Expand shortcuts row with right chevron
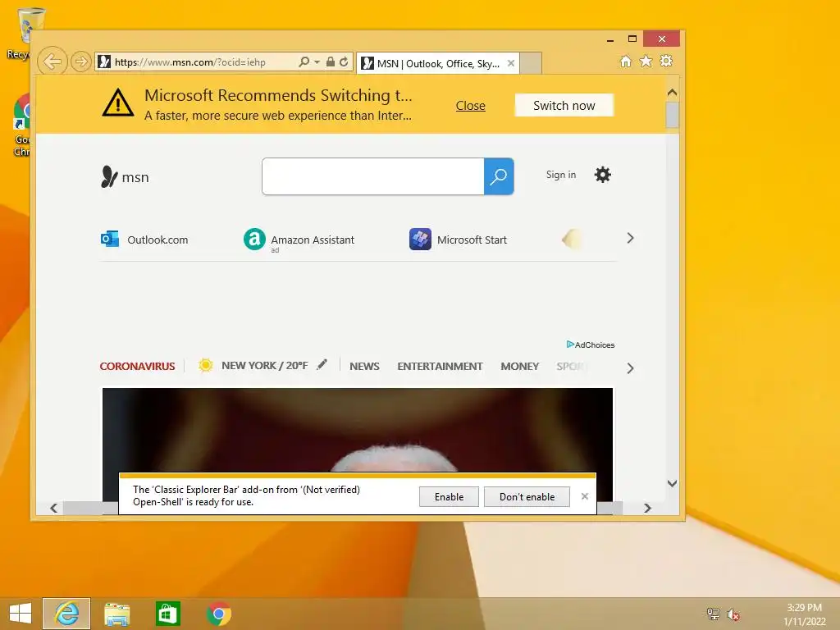 [x=631, y=239]
